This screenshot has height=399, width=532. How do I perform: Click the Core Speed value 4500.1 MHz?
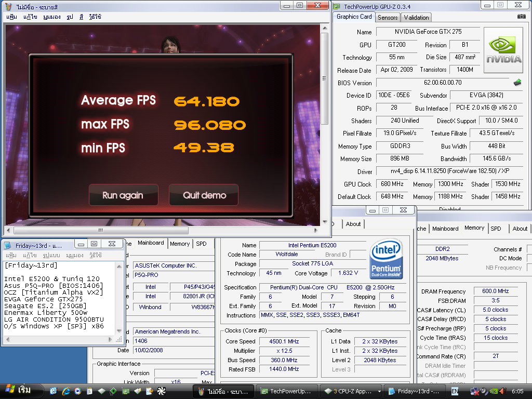[284, 341]
